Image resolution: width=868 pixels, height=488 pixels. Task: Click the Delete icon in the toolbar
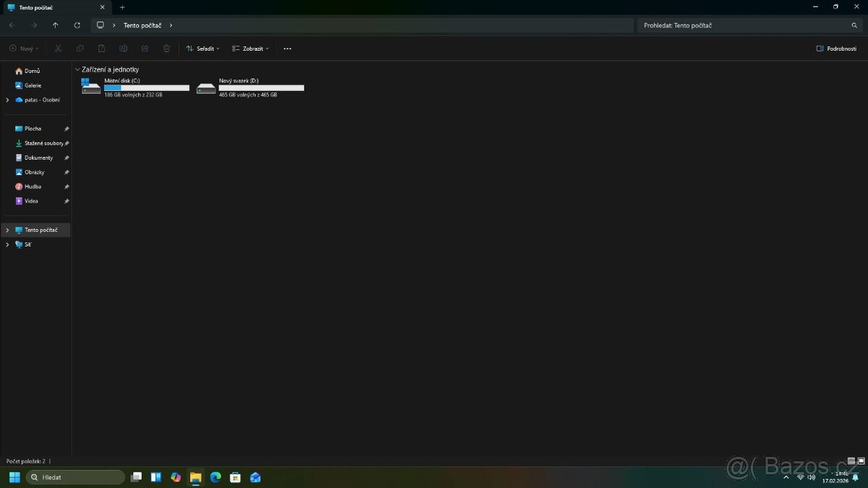pyautogui.click(x=166, y=48)
